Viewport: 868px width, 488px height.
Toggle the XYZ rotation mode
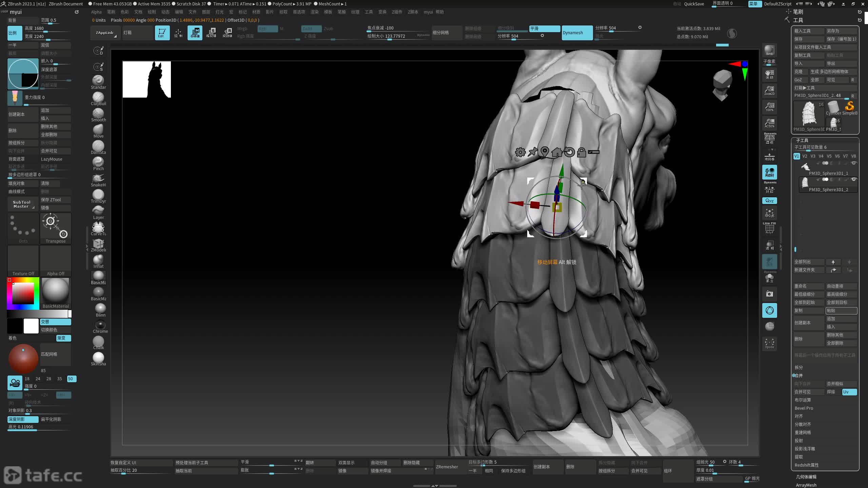(x=769, y=201)
